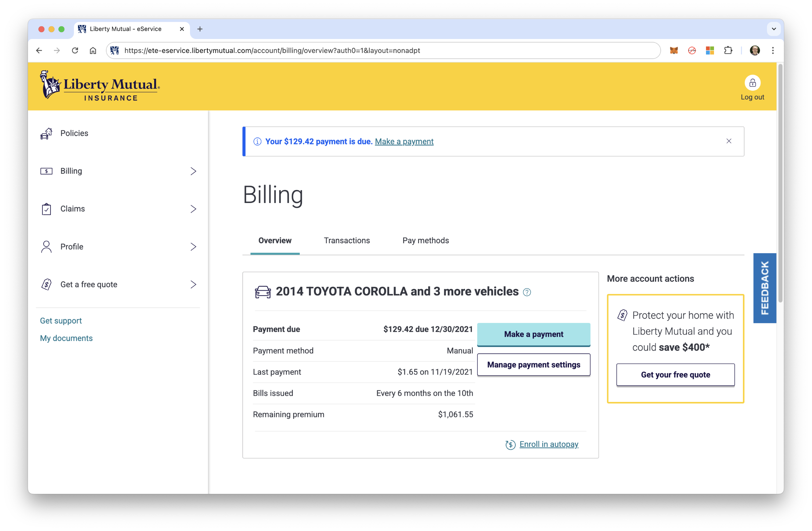Click the $1,061.55 remaining premium value
Image resolution: width=812 pixels, height=531 pixels.
(x=455, y=415)
